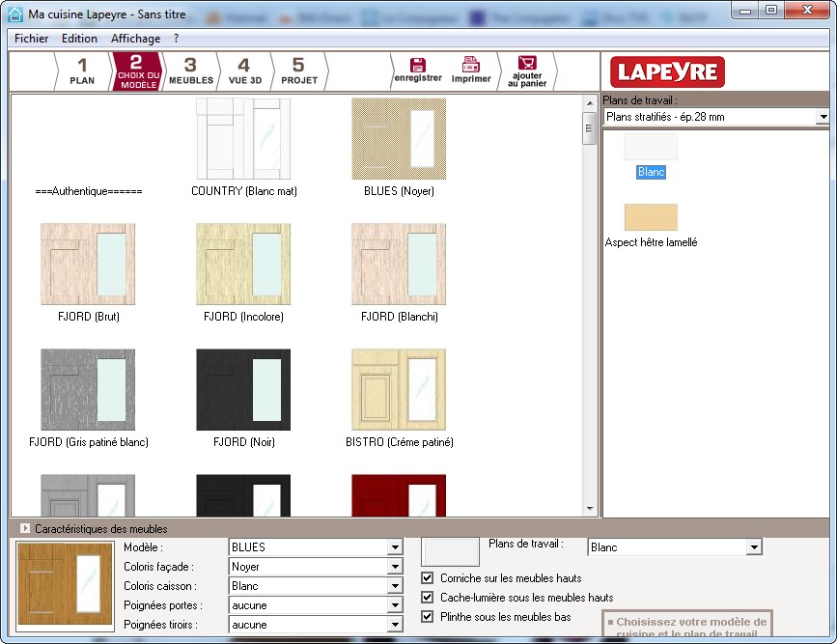This screenshot has height=644, width=837.
Task: Uncheck Cache-lumière sous les meubles hauts
Action: pos(428,598)
